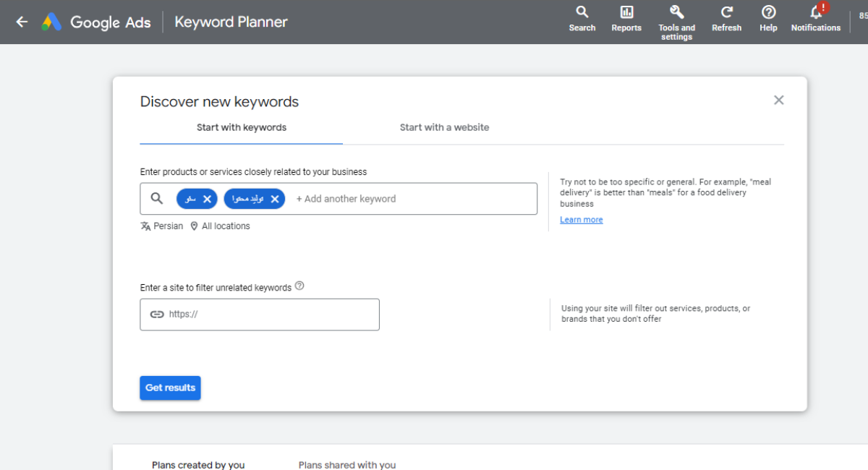Focus the https:// site input field
868x470 pixels.
[260, 315]
